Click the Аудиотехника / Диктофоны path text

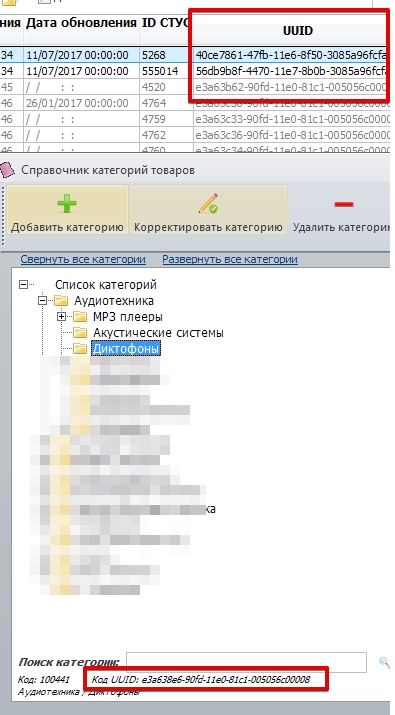point(79,692)
